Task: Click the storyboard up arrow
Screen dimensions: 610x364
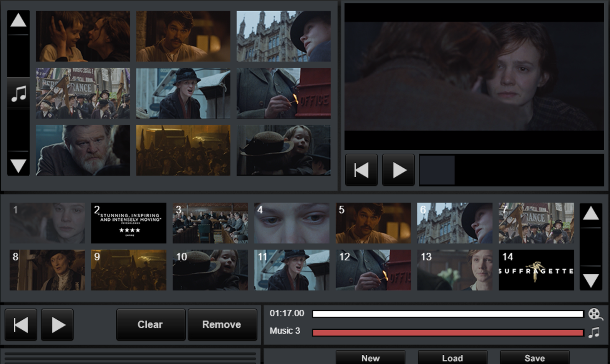Action: click(591, 214)
